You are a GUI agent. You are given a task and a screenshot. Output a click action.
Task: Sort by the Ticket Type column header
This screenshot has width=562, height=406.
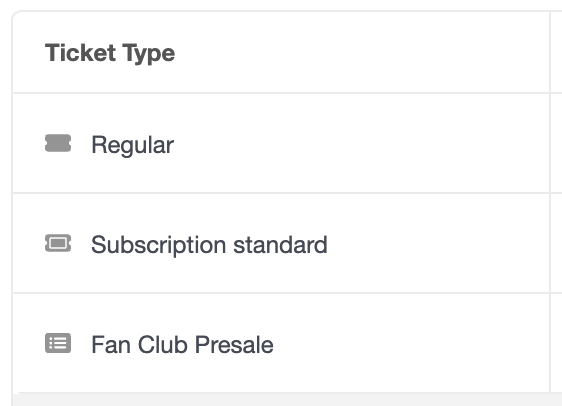[x=110, y=53]
